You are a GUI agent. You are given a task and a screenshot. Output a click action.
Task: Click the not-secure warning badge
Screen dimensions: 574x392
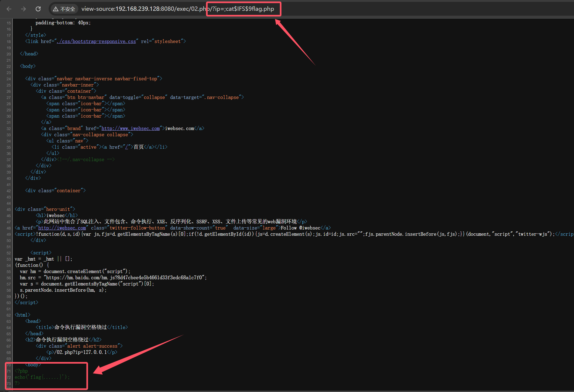[64, 9]
